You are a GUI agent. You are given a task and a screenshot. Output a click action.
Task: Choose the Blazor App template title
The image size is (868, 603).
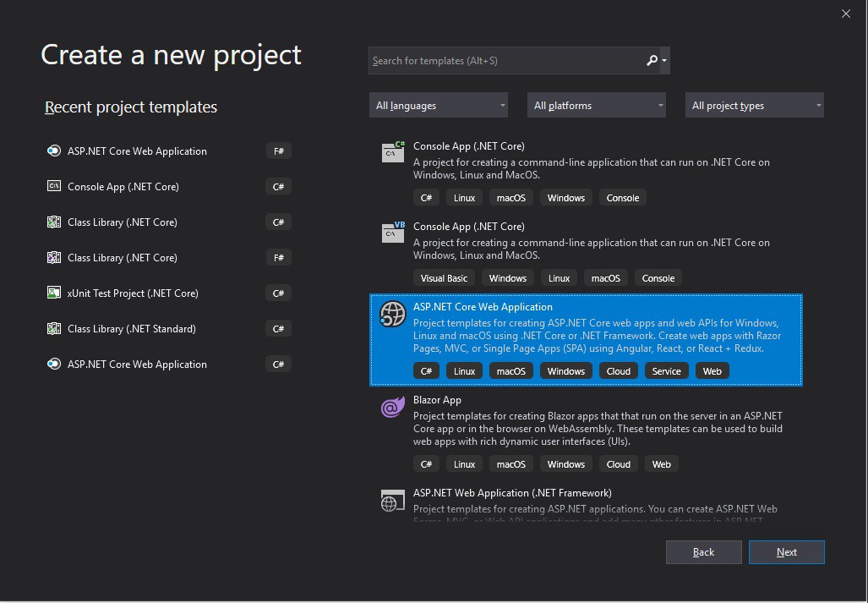(x=437, y=400)
